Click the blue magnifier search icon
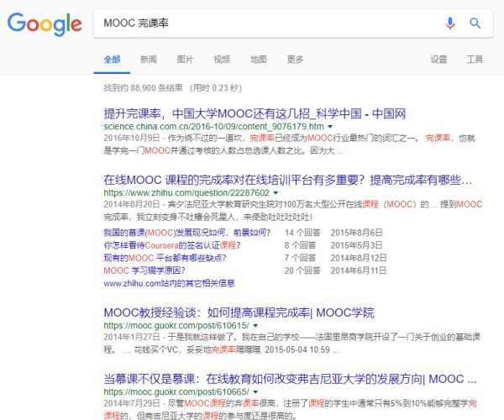 pos(475,24)
